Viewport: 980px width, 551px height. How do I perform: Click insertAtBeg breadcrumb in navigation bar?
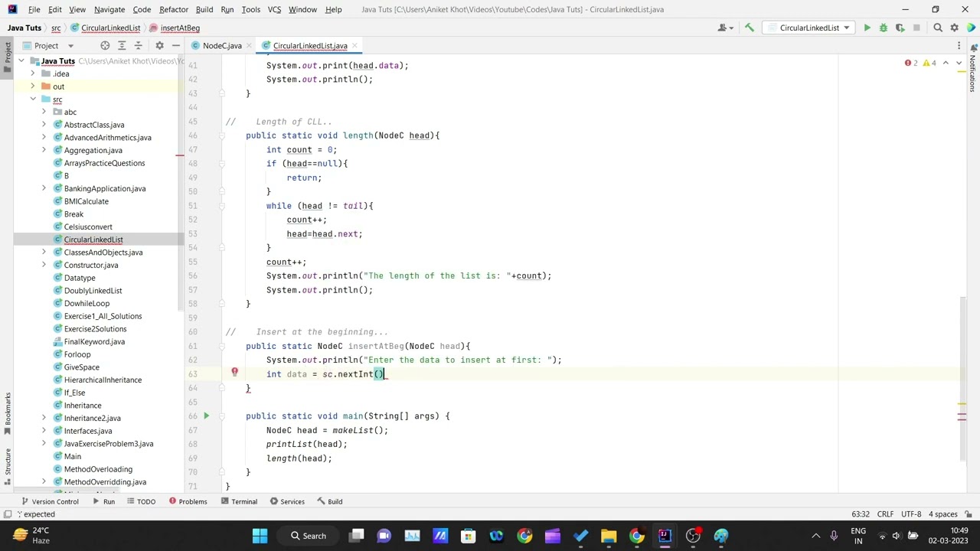175,28
